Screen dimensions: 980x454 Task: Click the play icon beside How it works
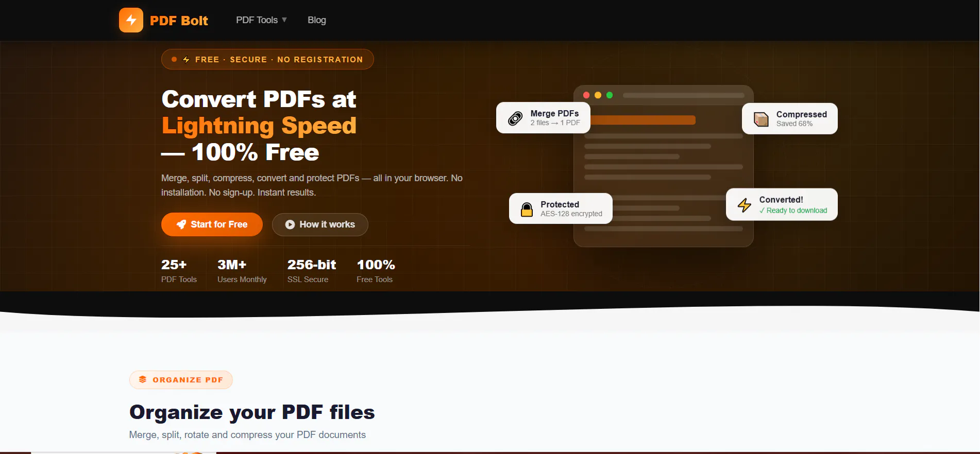tap(290, 224)
